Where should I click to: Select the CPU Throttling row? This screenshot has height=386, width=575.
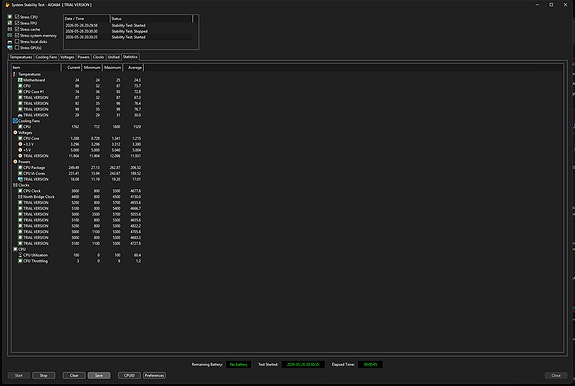pos(78,261)
